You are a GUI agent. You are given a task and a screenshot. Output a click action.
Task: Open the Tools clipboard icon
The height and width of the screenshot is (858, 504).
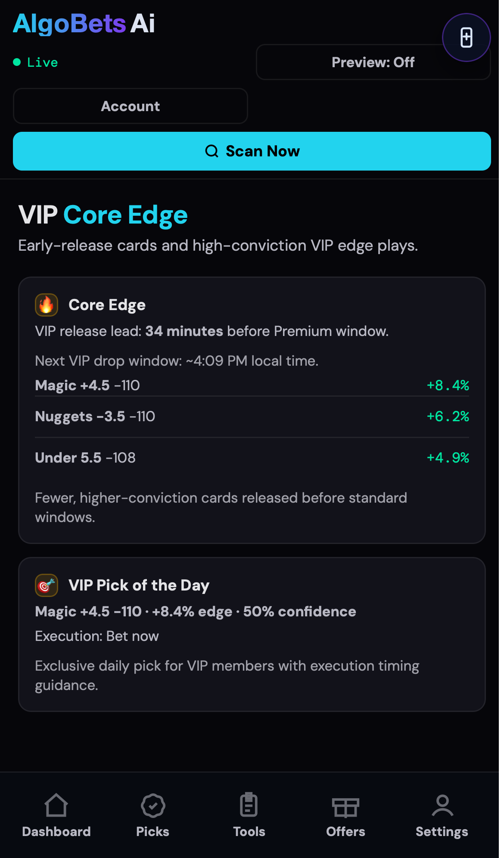(249, 808)
